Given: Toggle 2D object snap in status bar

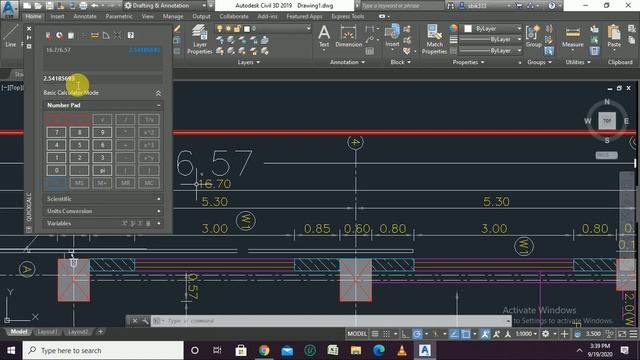Looking at the screenshot, I should coord(465,334).
